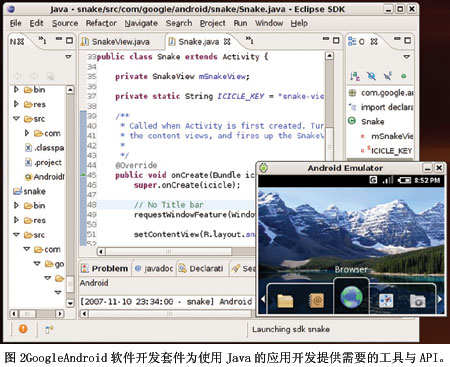This screenshot has width=450, height=367.
Task: Click the back arrow in navigator toolbar
Action: click(18, 76)
